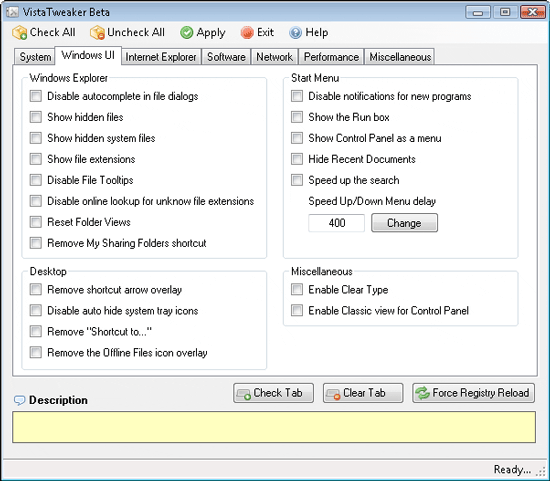Image resolution: width=550 pixels, height=481 pixels.
Task: Click the Check All box icon
Action: [20, 33]
